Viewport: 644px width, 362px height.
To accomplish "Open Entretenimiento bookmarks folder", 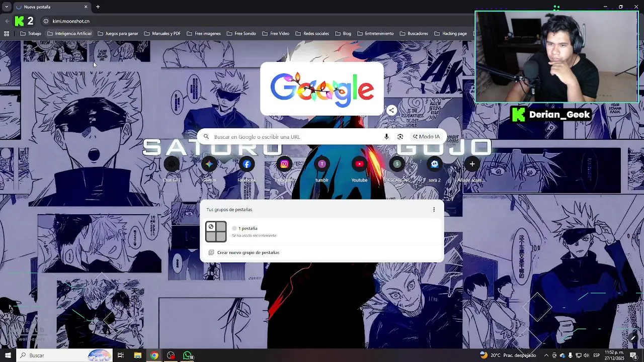I will [x=375, y=34].
